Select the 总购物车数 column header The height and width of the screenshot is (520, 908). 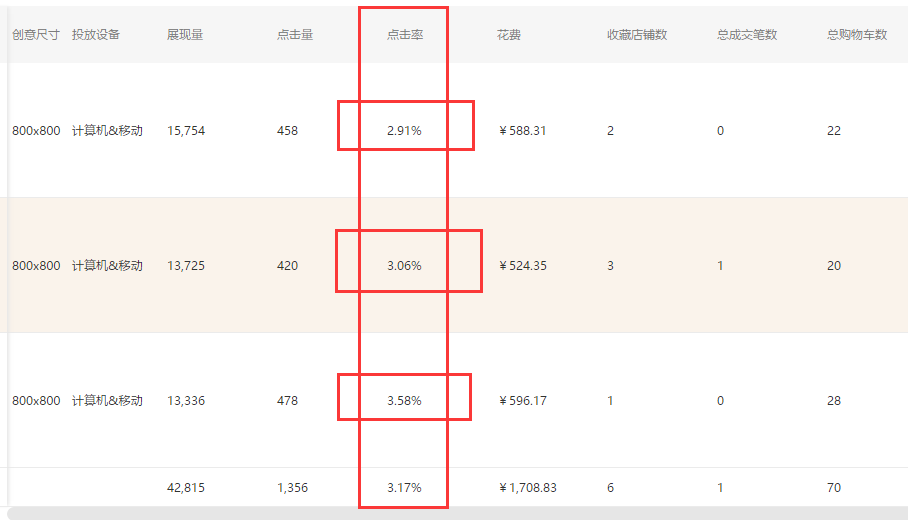[857, 35]
